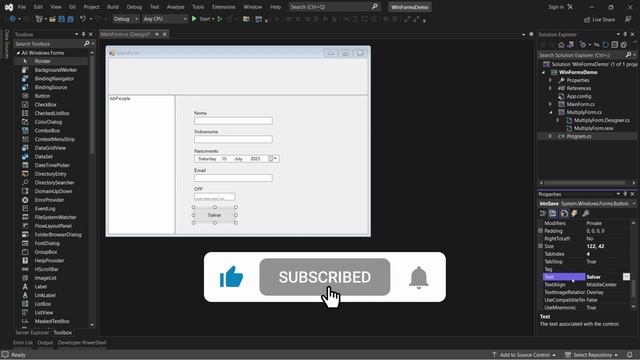
Task: Click Pending Changes Filter clock icon
Action: 583,45
